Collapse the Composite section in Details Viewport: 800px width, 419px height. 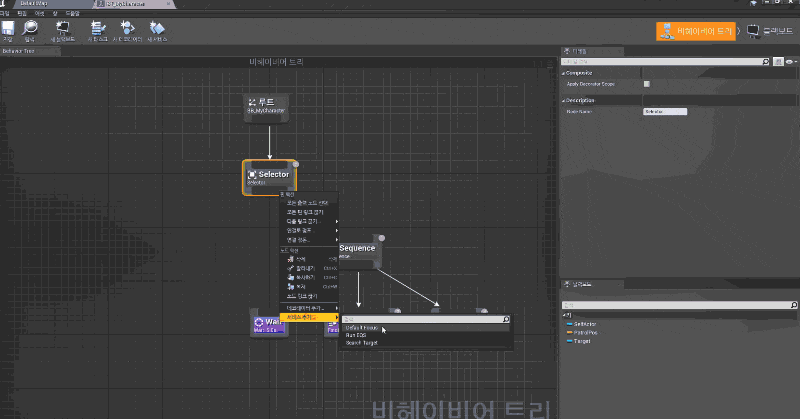click(564, 73)
